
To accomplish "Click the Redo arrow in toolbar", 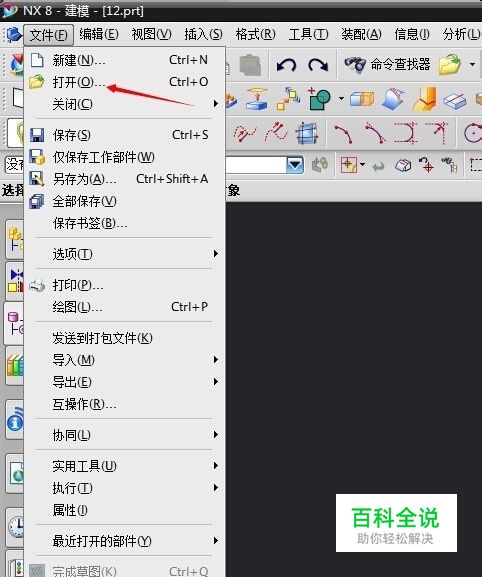I will coord(318,65).
